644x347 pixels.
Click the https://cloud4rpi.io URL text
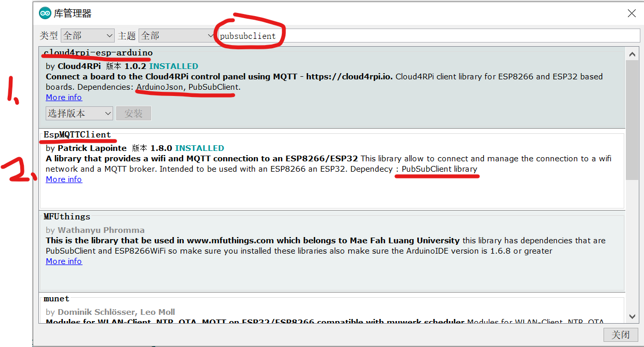[349, 77]
